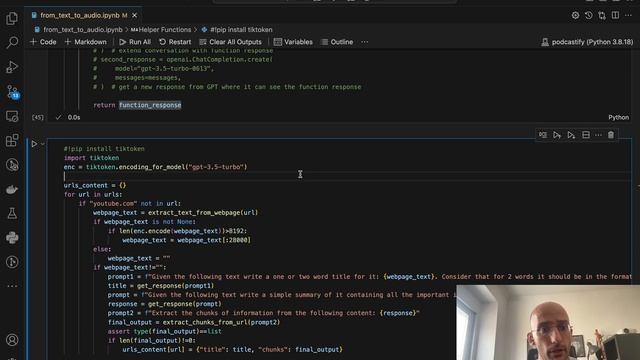Add a new Markdown cell
640x360 pixels.
pyautogui.click(x=85, y=42)
